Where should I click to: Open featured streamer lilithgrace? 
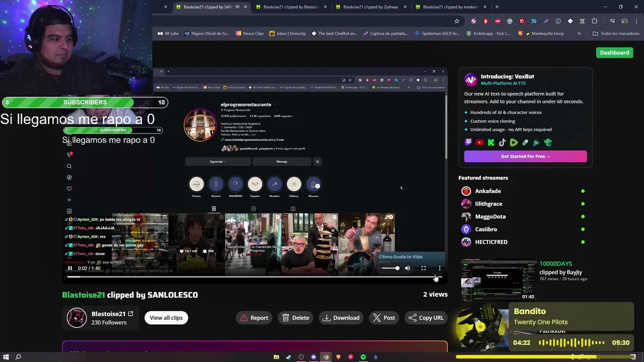(x=489, y=204)
